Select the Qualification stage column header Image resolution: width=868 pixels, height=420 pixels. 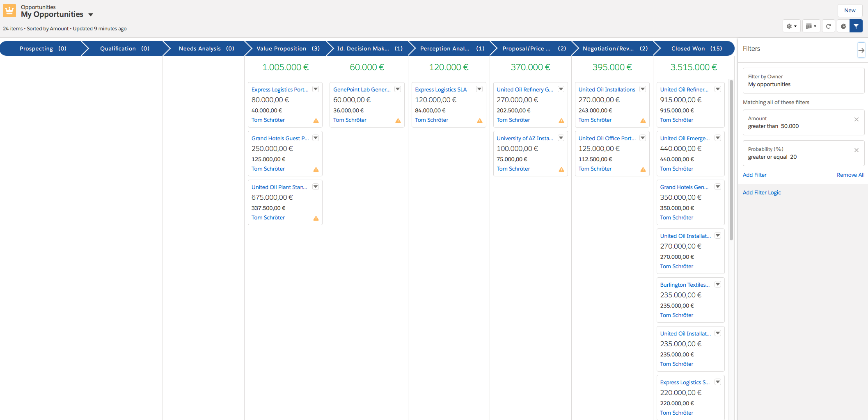click(x=125, y=48)
